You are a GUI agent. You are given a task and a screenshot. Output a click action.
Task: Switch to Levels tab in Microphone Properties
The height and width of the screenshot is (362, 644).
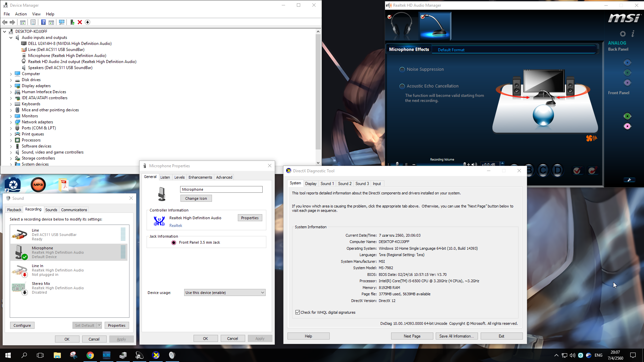179,177
